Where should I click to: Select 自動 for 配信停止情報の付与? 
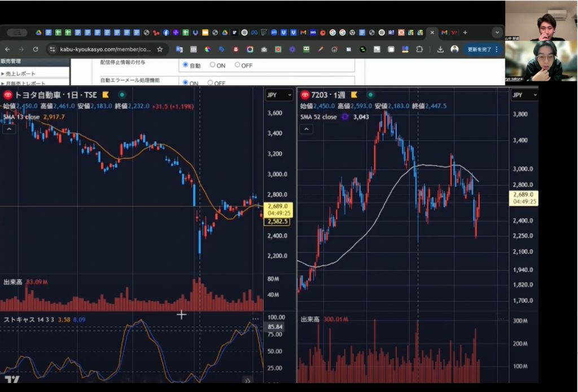tap(185, 64)
